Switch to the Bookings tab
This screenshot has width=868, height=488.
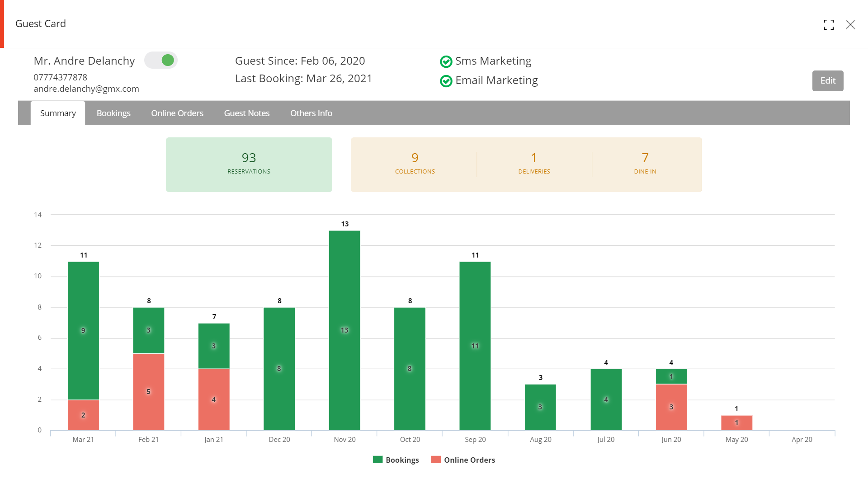tap(113, 113)
